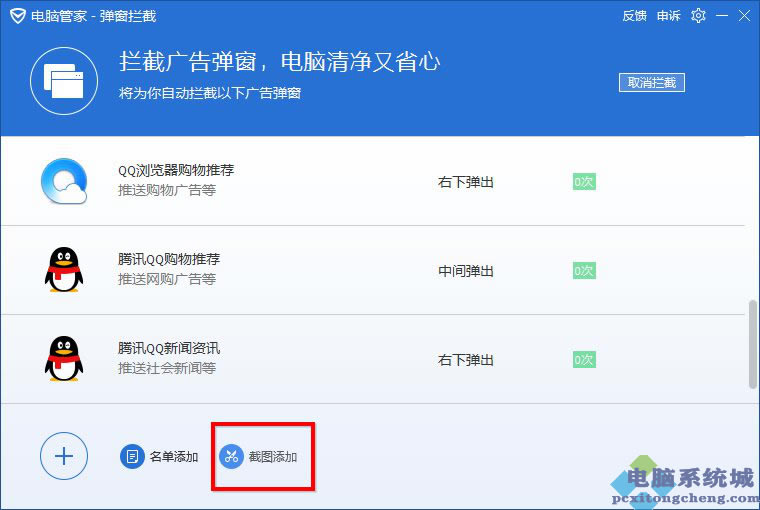Click the 推送购物广告等 description text
This screenshot has height=510, width=760.
[x=167, y=190]
